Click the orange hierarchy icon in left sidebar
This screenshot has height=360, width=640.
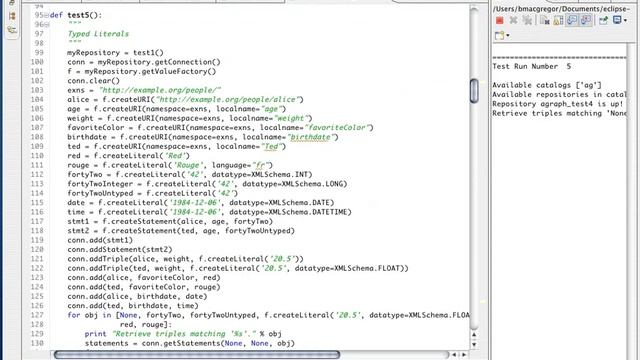tap(12, 16)
